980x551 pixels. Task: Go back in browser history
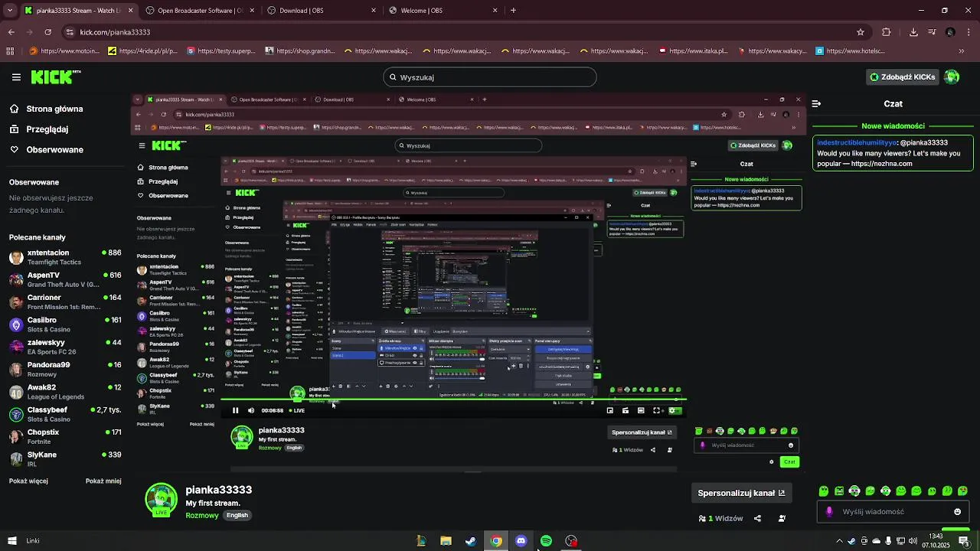(x=11, y=32)
